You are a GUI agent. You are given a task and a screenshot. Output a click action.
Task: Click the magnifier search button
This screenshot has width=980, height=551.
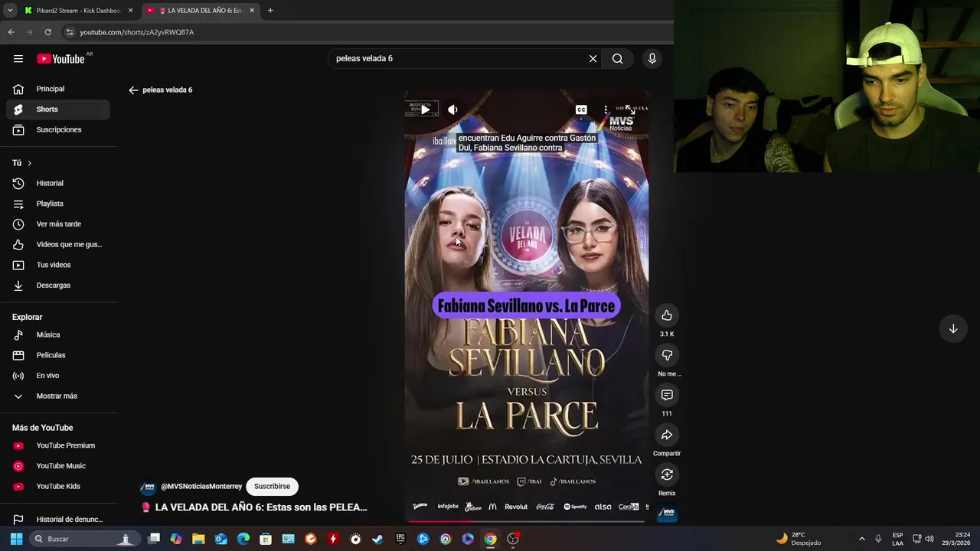tap(617, 58)
